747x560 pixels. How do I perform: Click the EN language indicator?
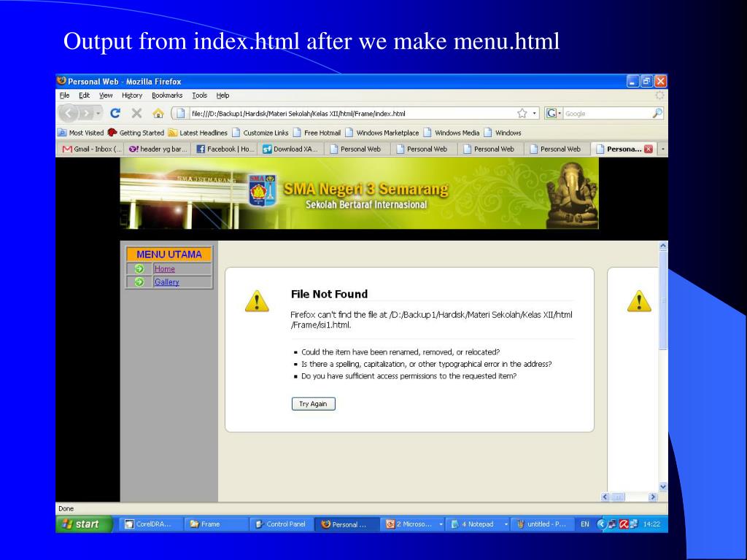tap(585, 524)
